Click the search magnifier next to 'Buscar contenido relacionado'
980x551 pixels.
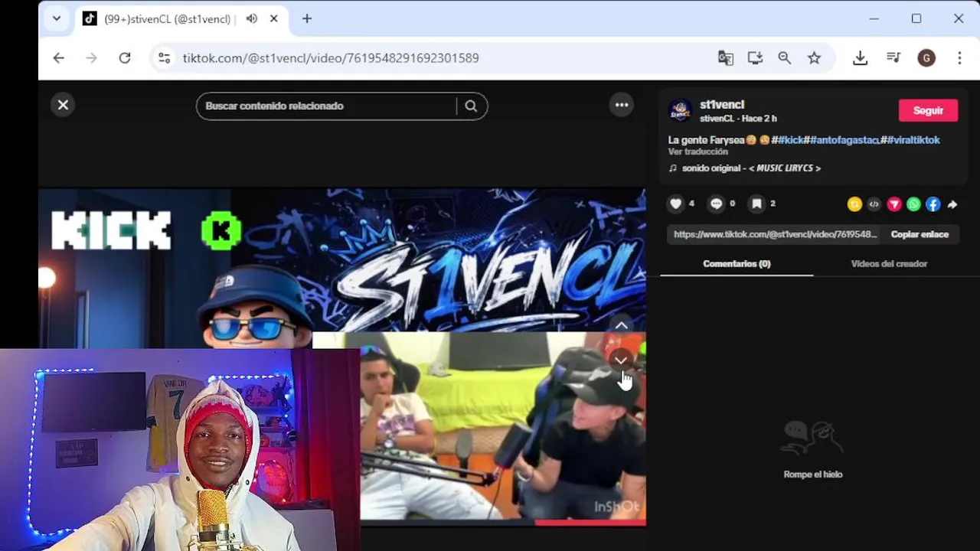coord(471,106)
